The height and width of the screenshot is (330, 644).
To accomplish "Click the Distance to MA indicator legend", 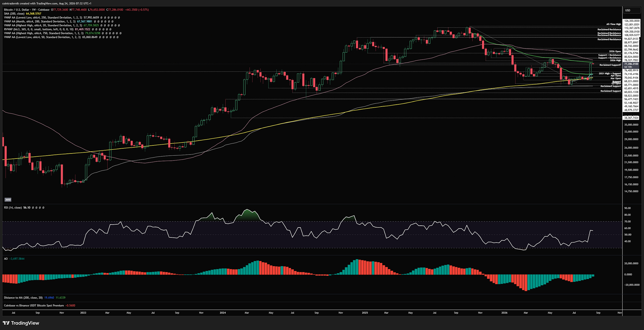I will pos(23,298).
